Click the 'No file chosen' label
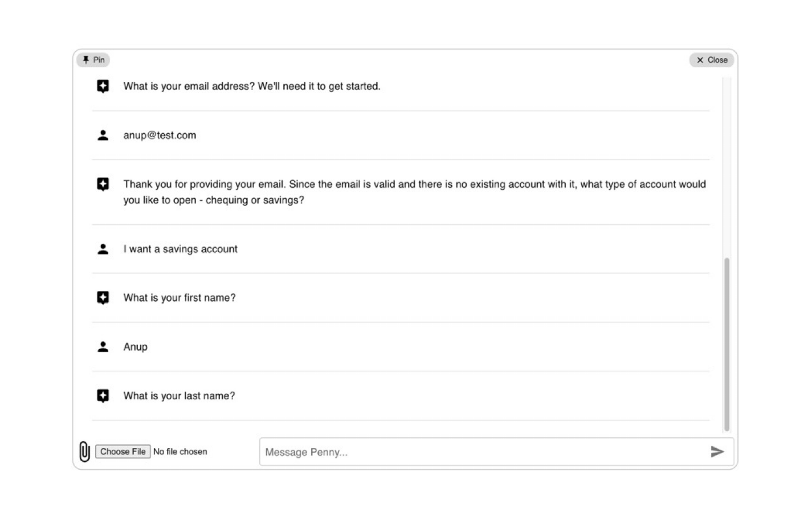The image size is (812, 517). coord(180,452)
